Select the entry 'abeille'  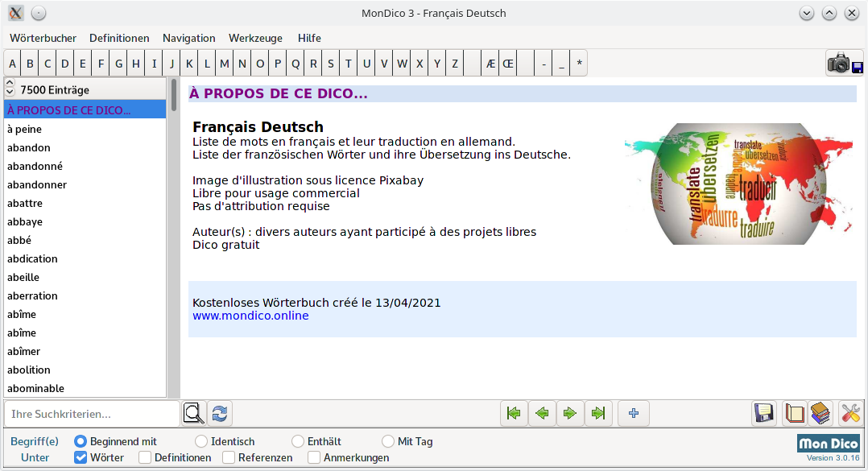(x=85, y=277)
